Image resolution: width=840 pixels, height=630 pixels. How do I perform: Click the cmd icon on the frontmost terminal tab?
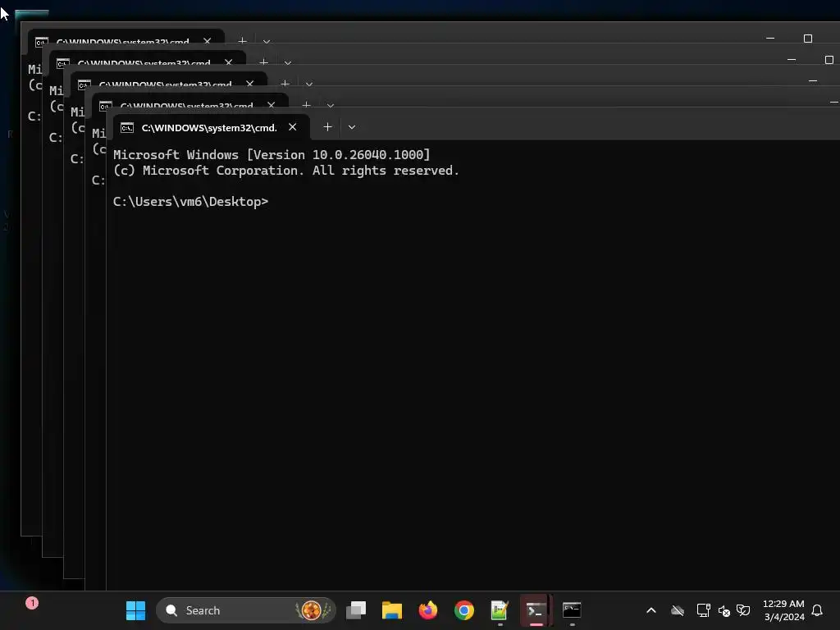pos(127,127)
